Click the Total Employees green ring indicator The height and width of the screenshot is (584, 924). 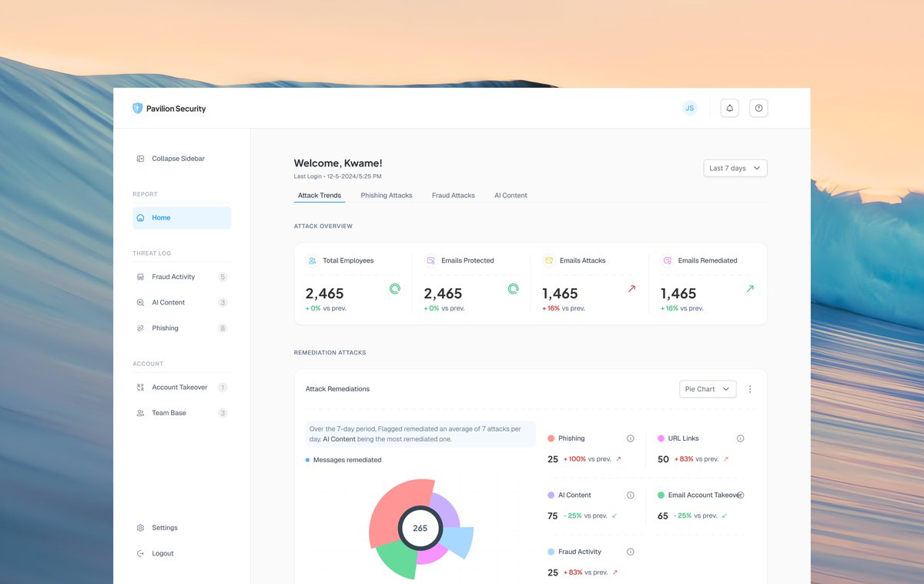click(x=394, y=289)
